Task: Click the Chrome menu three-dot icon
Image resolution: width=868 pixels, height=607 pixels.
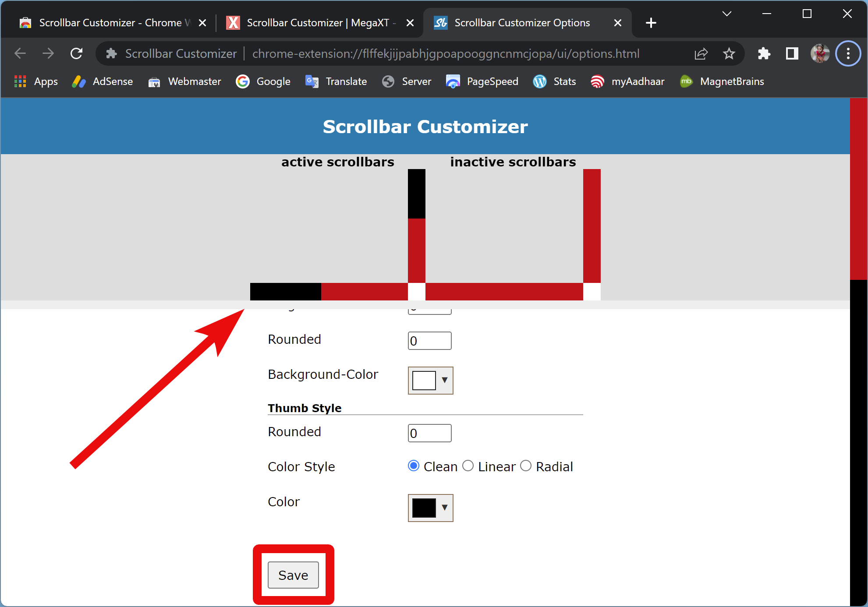Action: (x=847, y=53)
